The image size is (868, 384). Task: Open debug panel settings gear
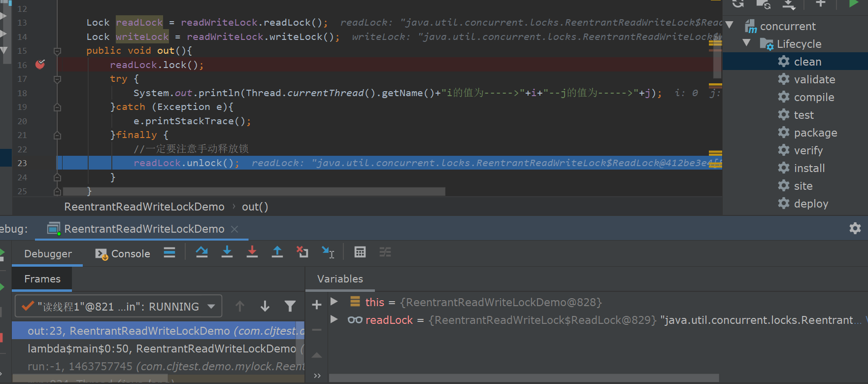tap(855, 228)
